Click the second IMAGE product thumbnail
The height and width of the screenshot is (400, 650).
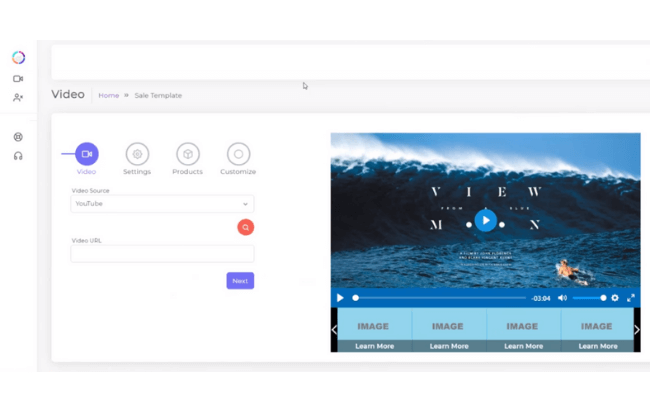pos(449,324)
